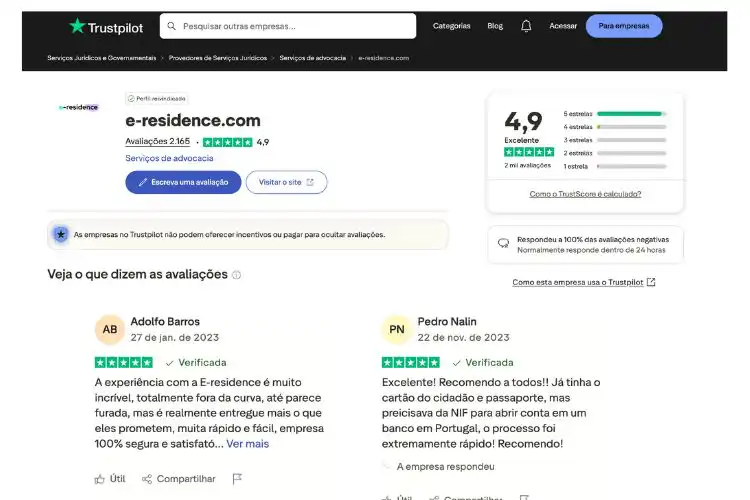Click Acessar to sign in
This screenshot has width=750, height=500.
[563, 26]
